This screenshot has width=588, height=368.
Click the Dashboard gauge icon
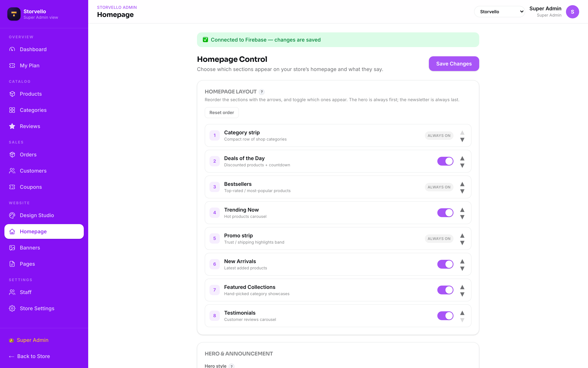point(12,49)
